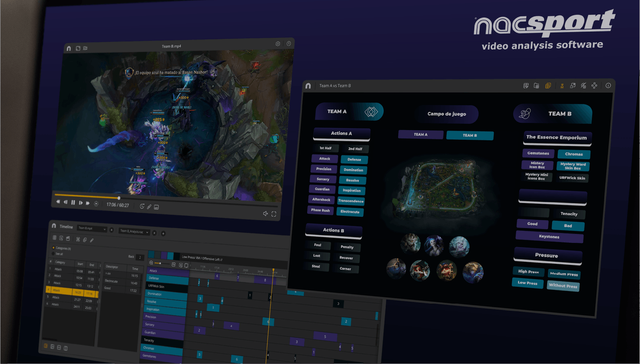640x364 pixels.
Task: Select the drawing pencil icon in player
Action: [149, 207]
